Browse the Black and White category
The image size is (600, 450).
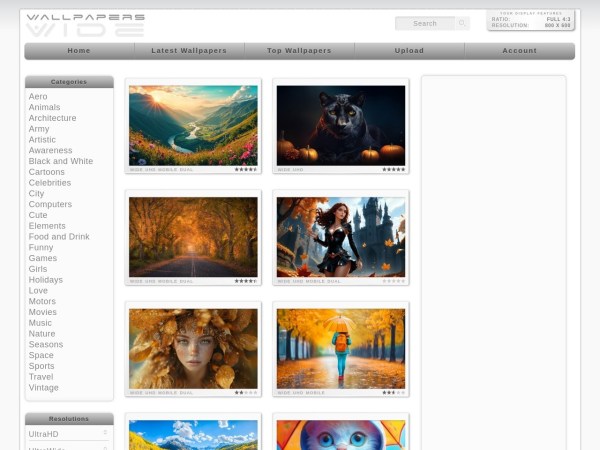coord(61,161)
